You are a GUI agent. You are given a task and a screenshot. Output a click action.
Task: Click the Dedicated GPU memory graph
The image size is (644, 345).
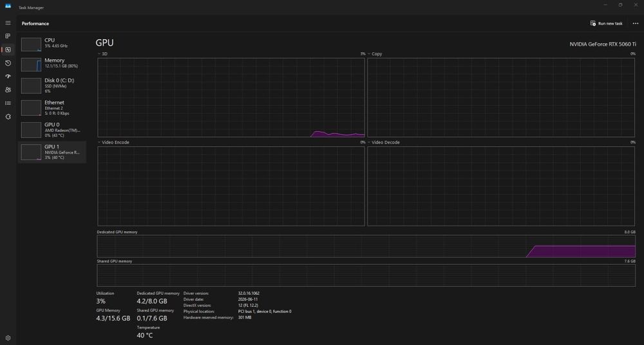coord(366,246)
